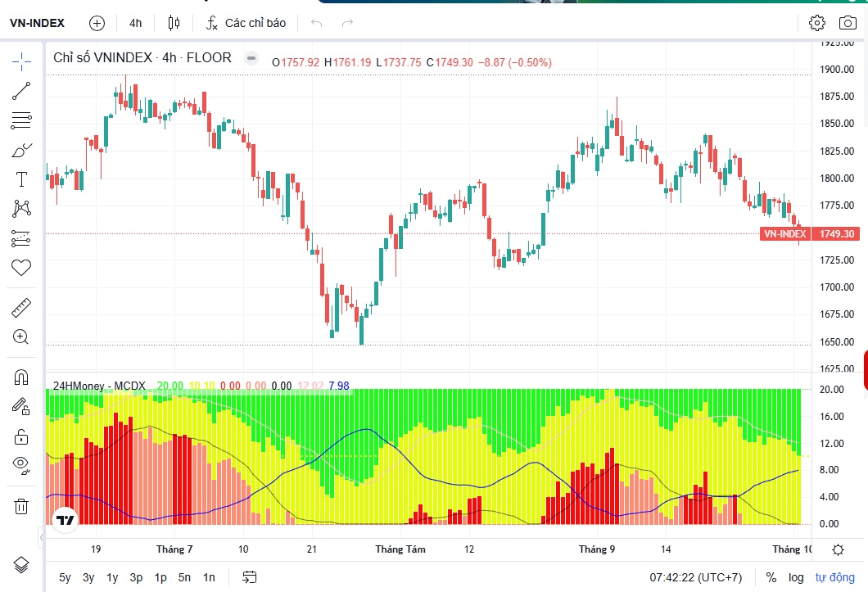Image resolution: width=868 pixels, height=592 pixels.
Task: Delete drawings with the trash icon
Action: [x=21, y=506]
